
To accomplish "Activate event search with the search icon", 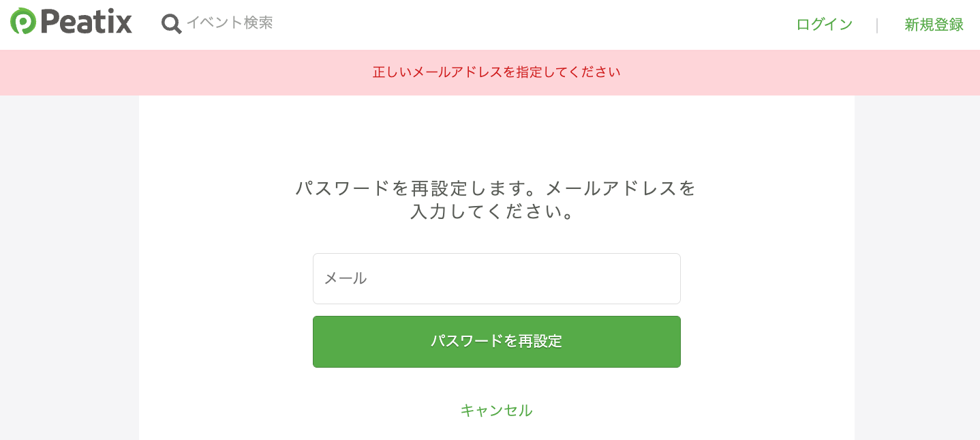I will tap(170, 23).
